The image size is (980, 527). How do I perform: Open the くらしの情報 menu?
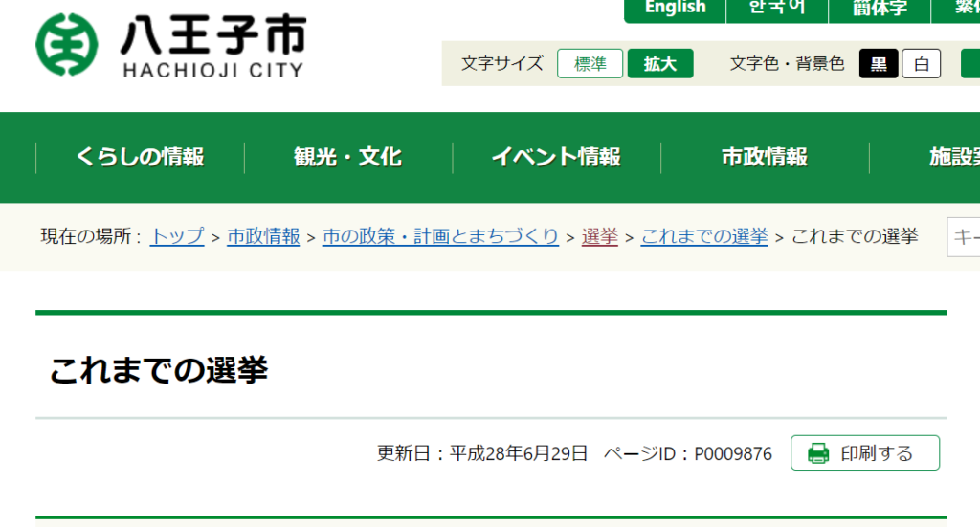[140, 158]
